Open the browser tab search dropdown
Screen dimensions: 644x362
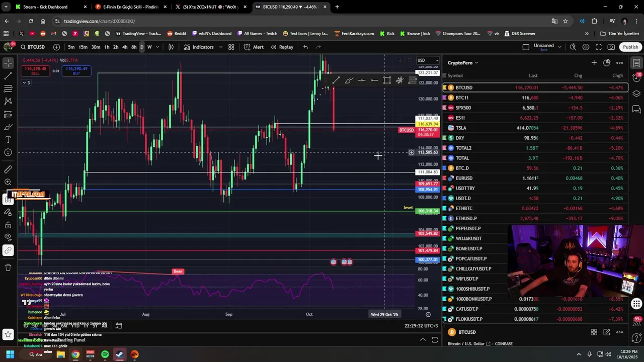(6, 7)
